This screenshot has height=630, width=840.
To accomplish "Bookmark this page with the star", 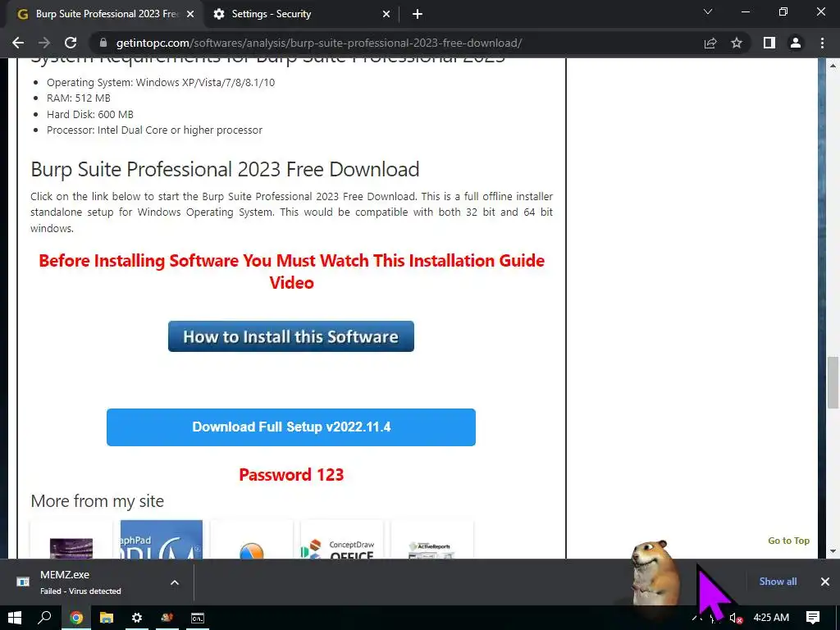I will (x=737, y=43).
